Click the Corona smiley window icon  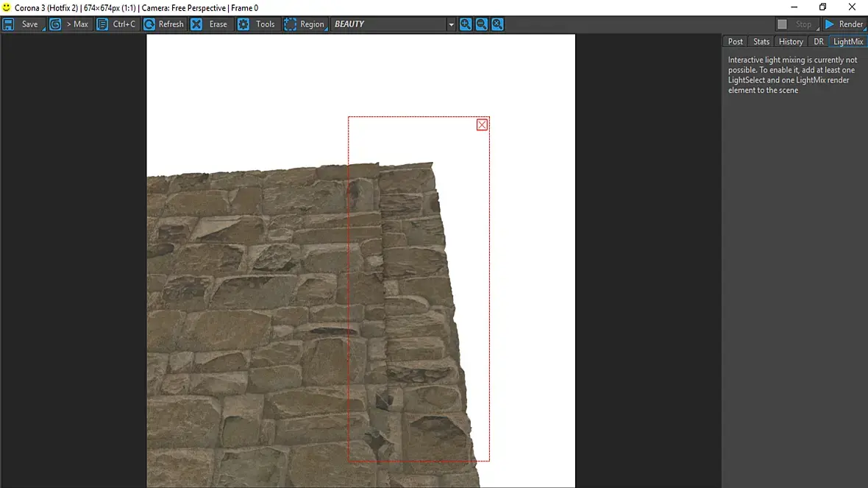(x=7, y=8)
